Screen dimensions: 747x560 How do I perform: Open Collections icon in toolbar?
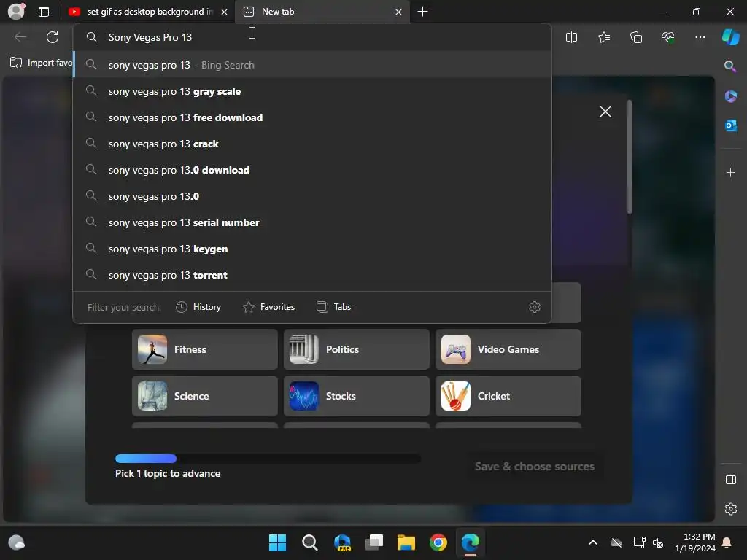point(636,37)
